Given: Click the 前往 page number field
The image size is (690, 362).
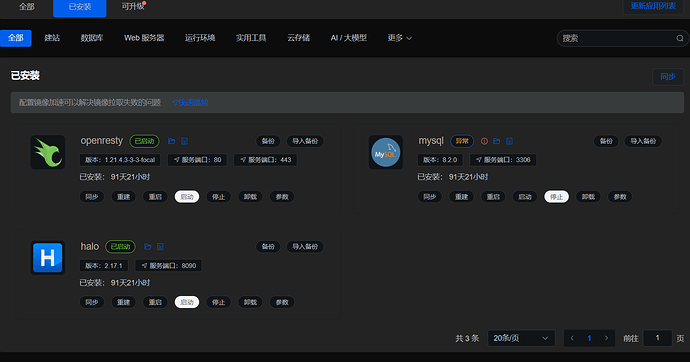Looking at the screenshot, I should click(x=657, y=338).
